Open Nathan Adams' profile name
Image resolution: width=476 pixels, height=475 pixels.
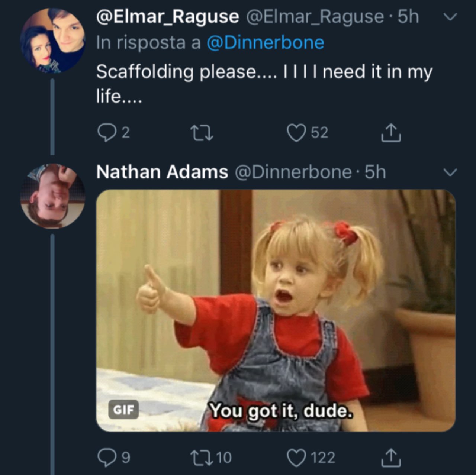(x=162, y=172)
